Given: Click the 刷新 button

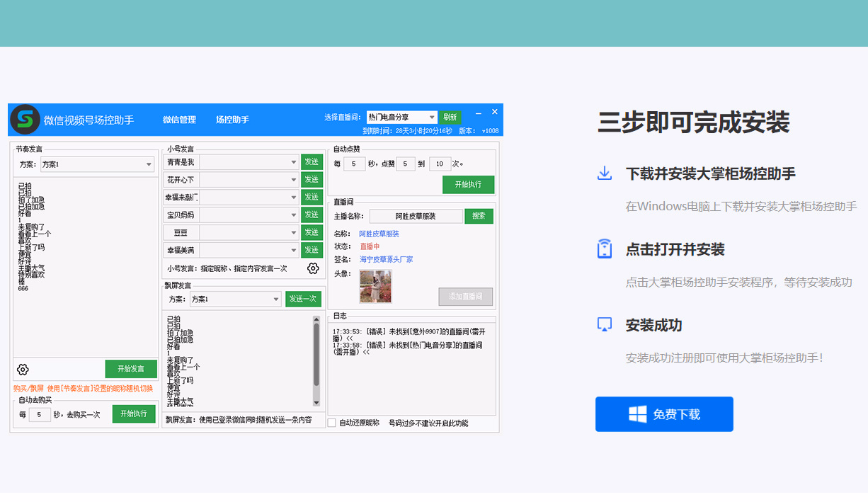Looking at the screenshot, I should click(450, 117).
